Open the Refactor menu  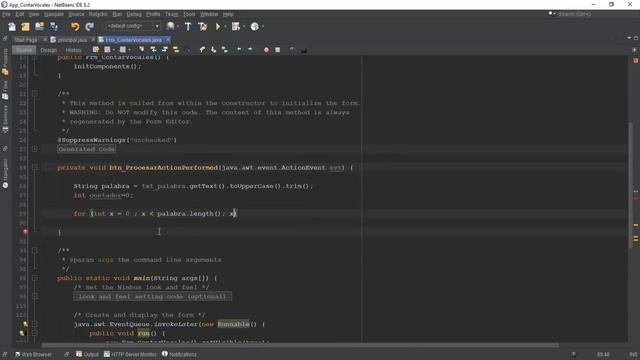pos(98,14)
